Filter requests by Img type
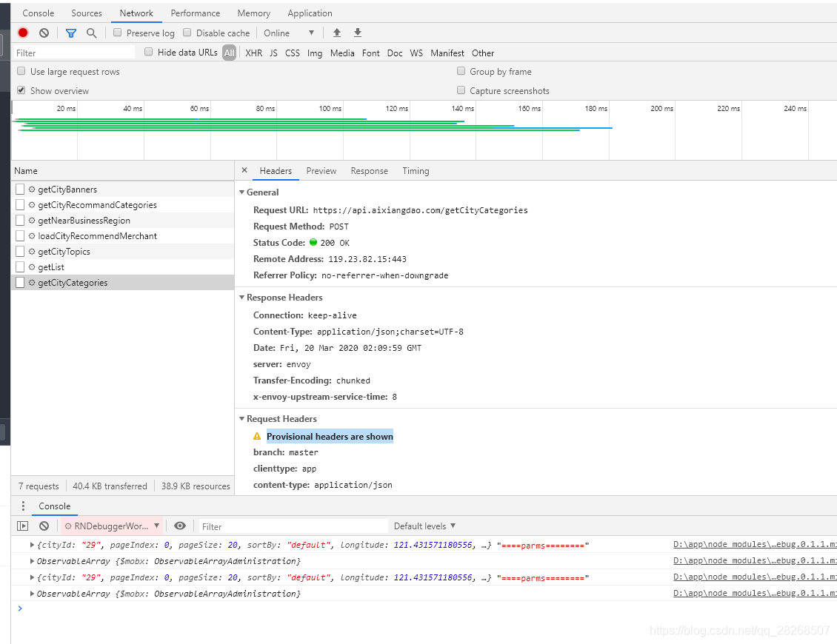This screenshot has width=837, height=644. point(314,53)
